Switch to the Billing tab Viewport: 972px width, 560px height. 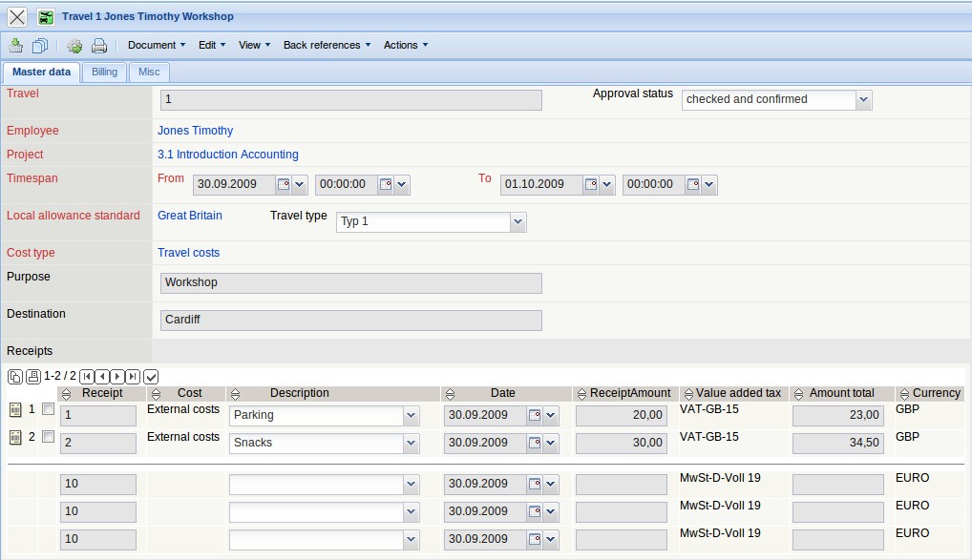coord(104,72)
